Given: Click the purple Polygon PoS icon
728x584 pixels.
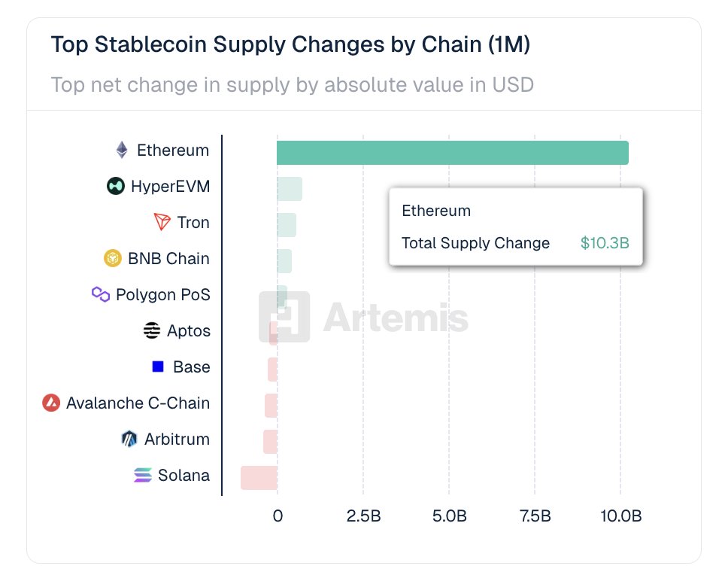Looking at the screenshot, I should pyautogui.click(x=101, y=294).
